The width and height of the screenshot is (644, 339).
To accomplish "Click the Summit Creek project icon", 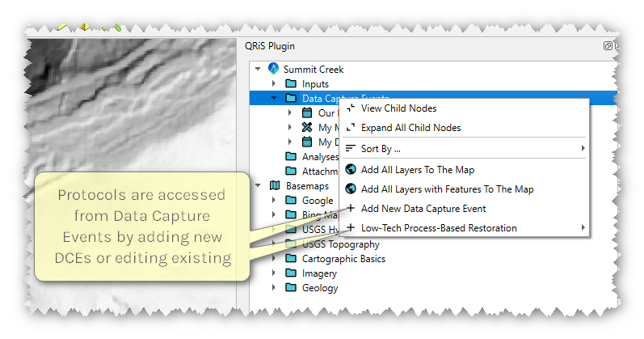I will pyautogui.click(x=274, y=70).
